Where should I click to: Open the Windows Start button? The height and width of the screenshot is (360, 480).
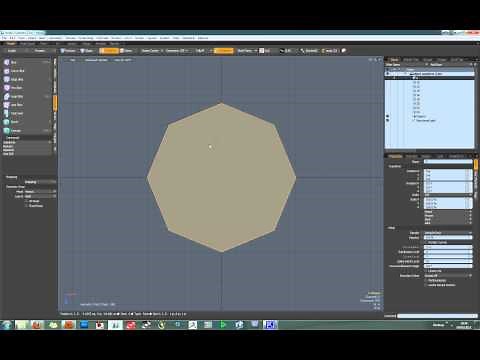6,325
